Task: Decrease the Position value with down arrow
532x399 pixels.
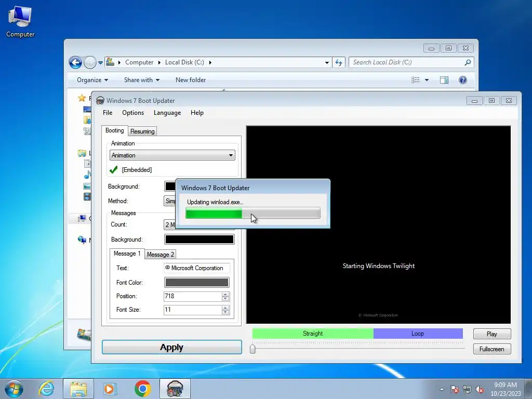Action: [x=225, y=299]
